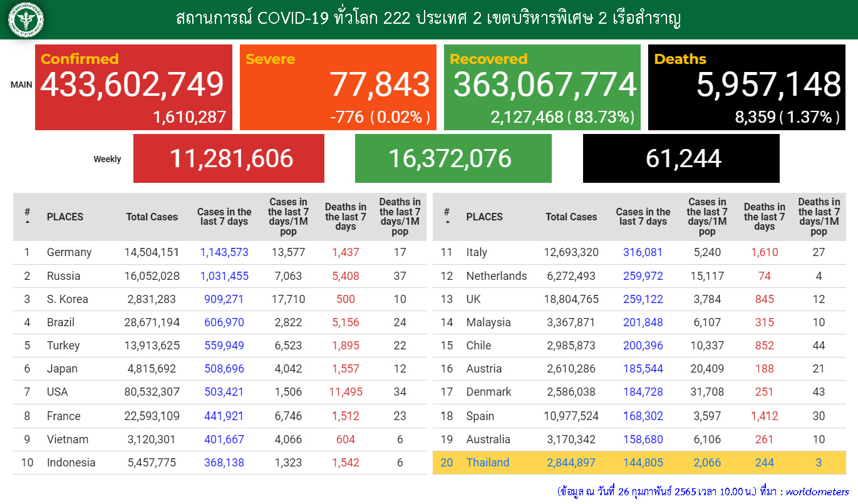Click Japan weekly deaths 1,557

click(346, 369)
